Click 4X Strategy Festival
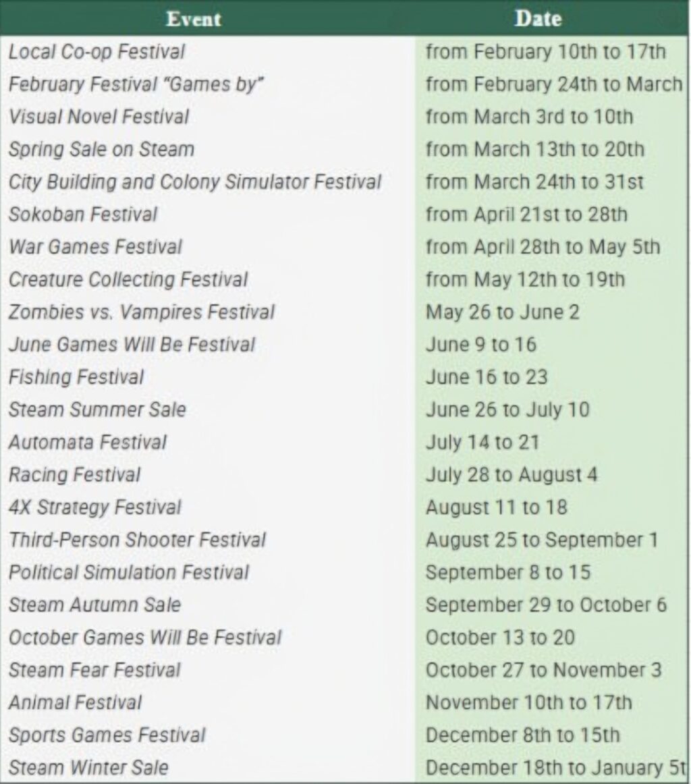 pyautogui.click(x=95, y=507)
